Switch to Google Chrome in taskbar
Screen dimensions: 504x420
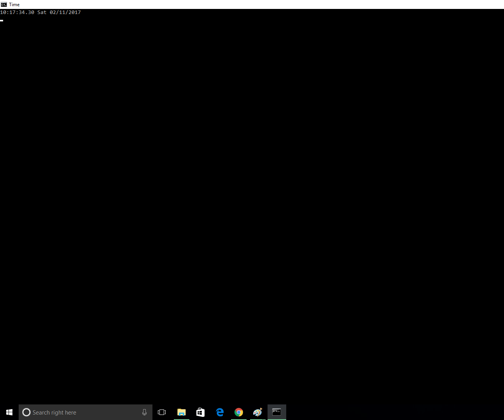coord(239,412)
